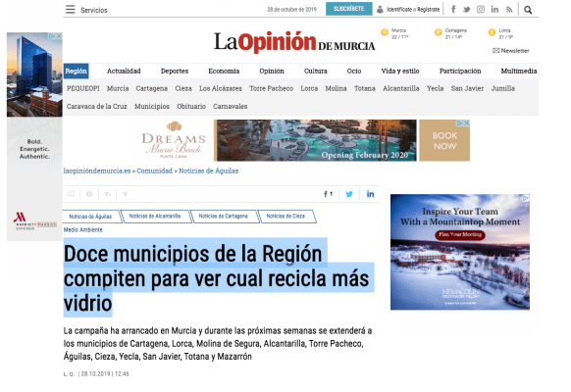This screenshot has height=392, width=571.
Task: Click Comunidad breadcrumb link
Action: point(154,171)
